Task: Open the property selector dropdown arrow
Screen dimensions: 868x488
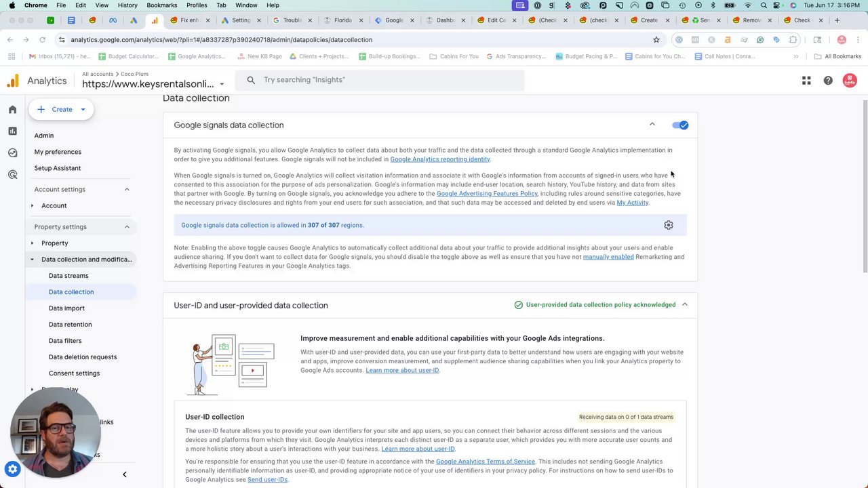Action: pos(222,85)
